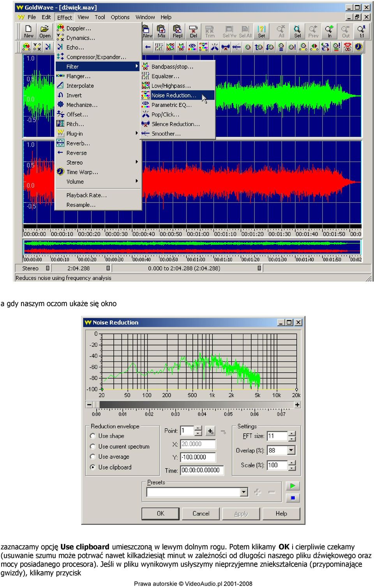This screenshot has width=374, height=588.
Task: Click the zoom Prev toolbar icon
Action: (313, 31)
